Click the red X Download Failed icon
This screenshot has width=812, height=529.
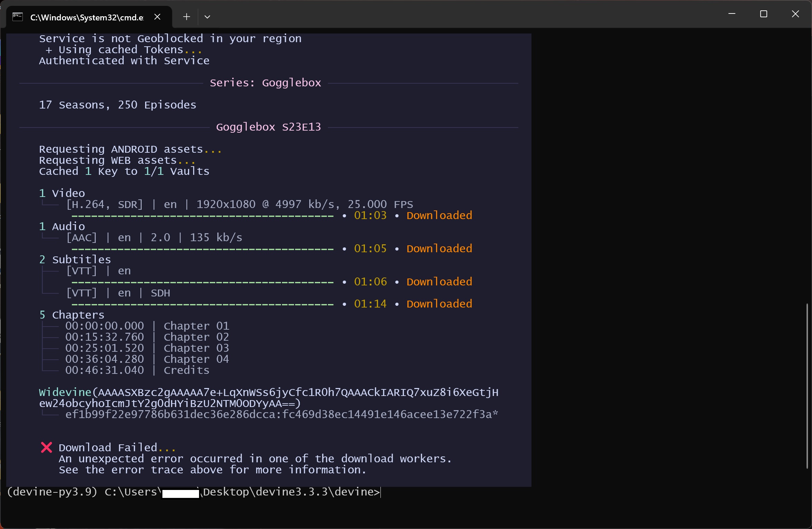coord(46,447)
